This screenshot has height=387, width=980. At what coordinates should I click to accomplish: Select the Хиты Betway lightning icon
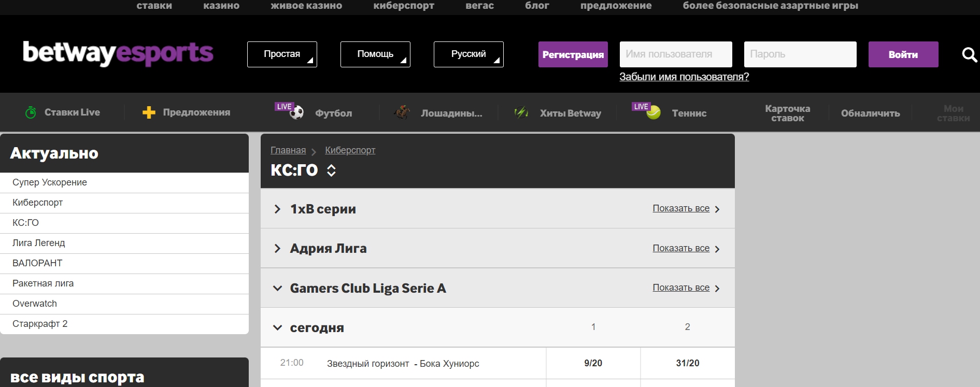tap(521, 112)
